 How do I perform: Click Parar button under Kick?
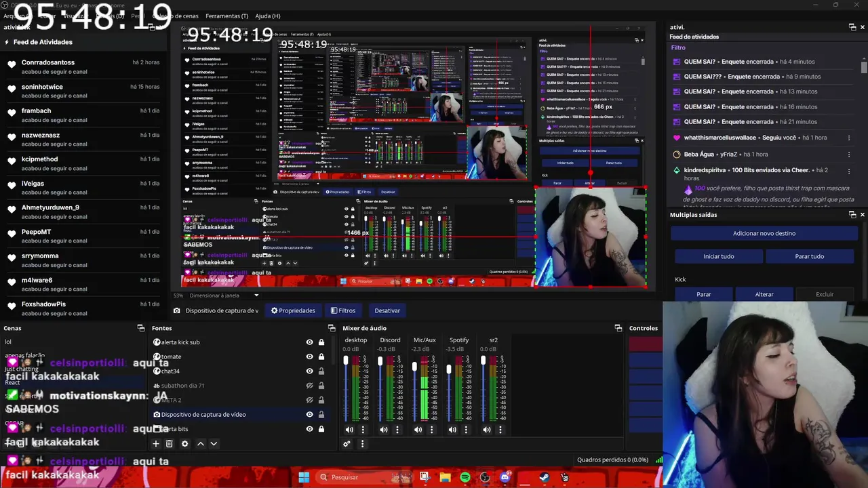704,294
